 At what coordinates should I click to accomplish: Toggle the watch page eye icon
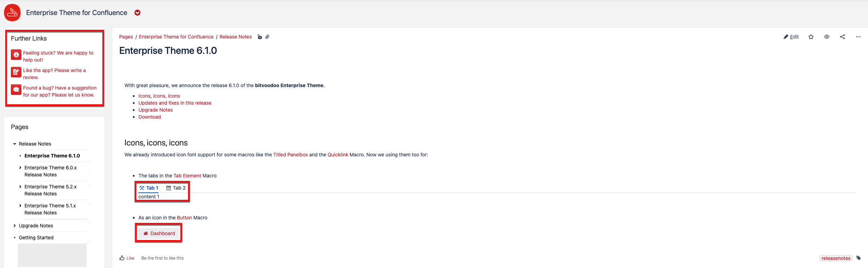[x=827, y=37]
